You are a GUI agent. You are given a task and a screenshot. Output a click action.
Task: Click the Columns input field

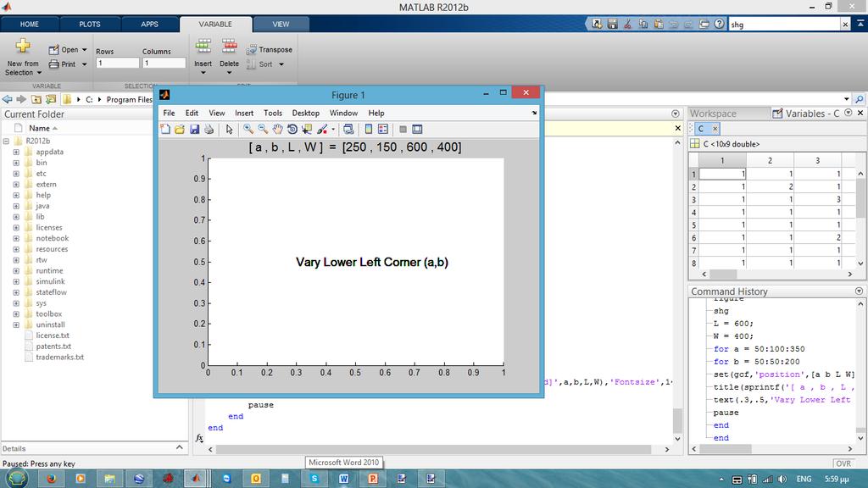coord(164,63)
